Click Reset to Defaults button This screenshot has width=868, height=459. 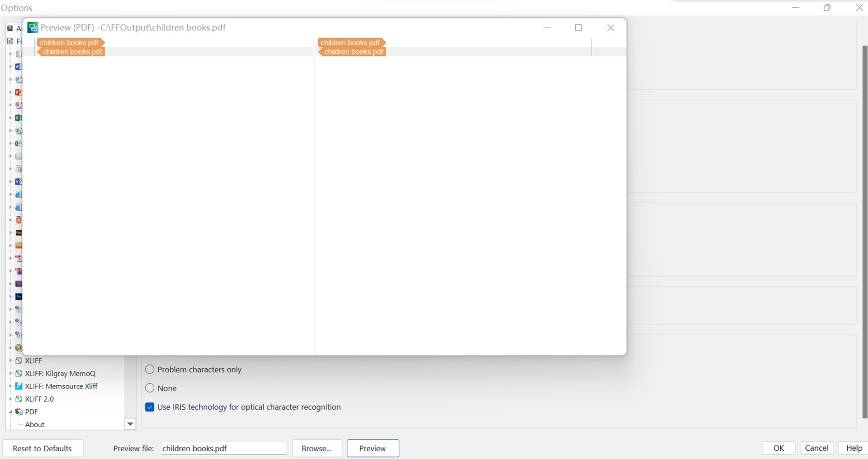tap(42, 448)
